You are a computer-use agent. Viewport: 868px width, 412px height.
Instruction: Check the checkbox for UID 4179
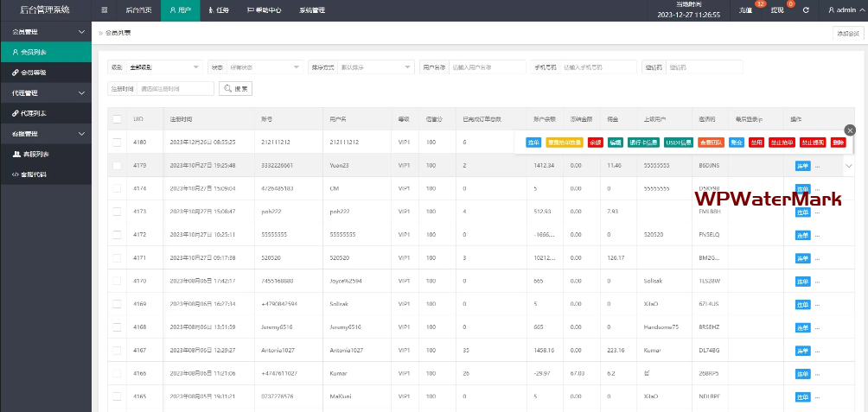pos(117,165)
